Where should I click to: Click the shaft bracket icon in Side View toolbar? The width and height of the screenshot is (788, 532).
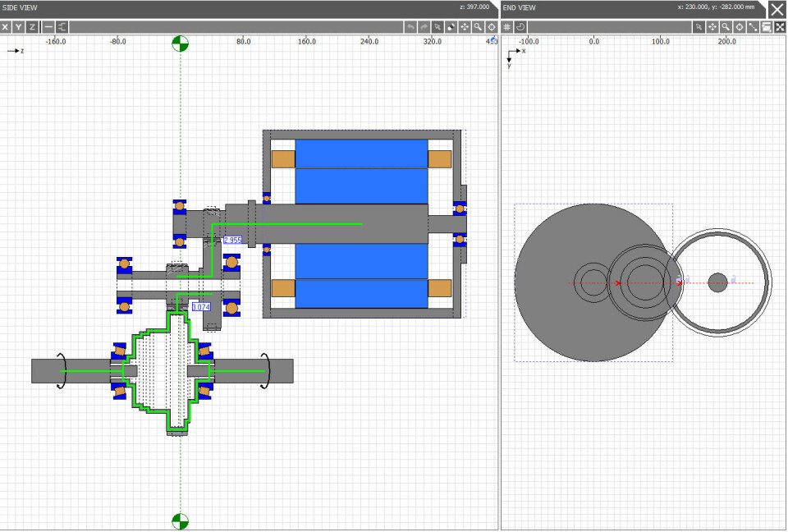tap(62, 27)
